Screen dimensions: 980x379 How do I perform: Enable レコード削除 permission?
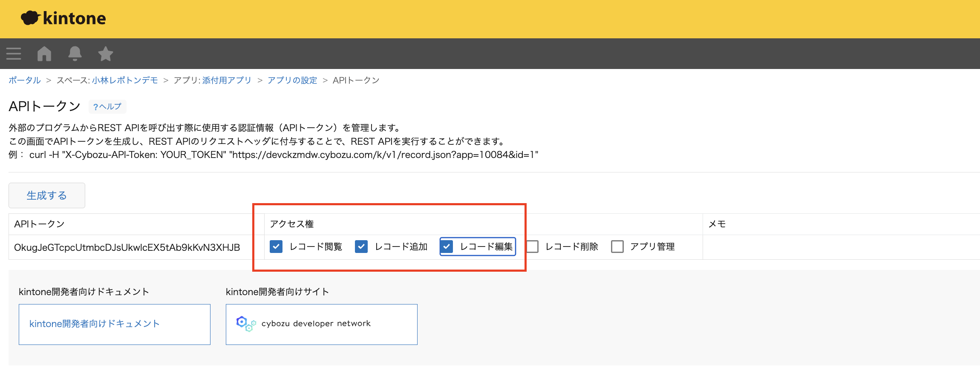(532, 247)
